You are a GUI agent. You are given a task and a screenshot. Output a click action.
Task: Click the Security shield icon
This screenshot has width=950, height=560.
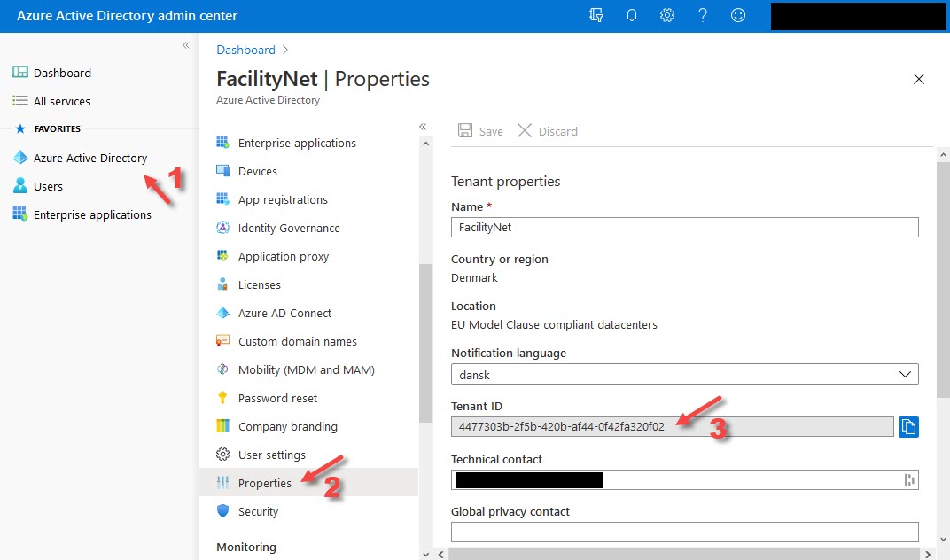223,511
